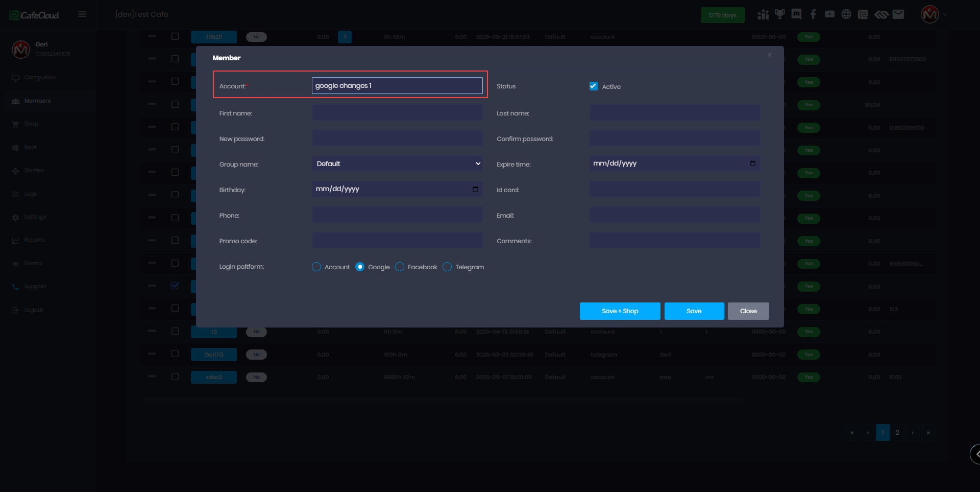Viewport: 980px width, 492px height.
Task: Select the Telegram login platform radio
Action: pyautogui.click(x=447, y=267)
